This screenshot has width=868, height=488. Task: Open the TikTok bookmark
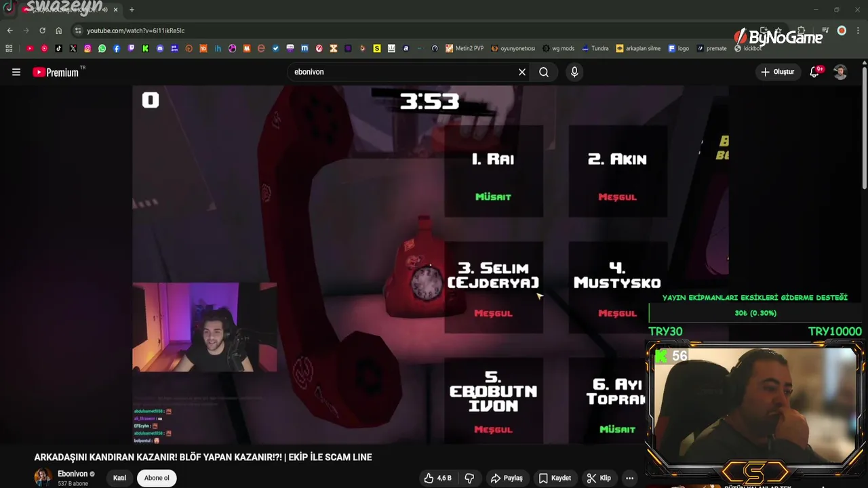[58, 49]
